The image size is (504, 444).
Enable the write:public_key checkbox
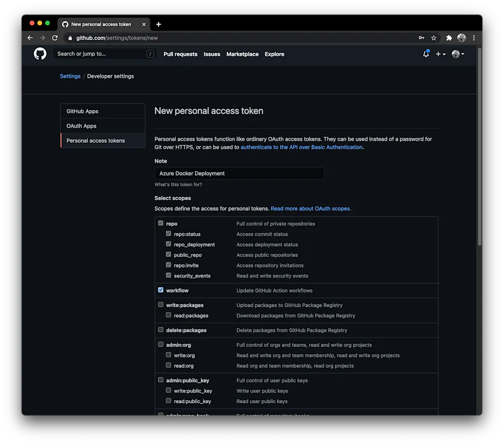168,390
